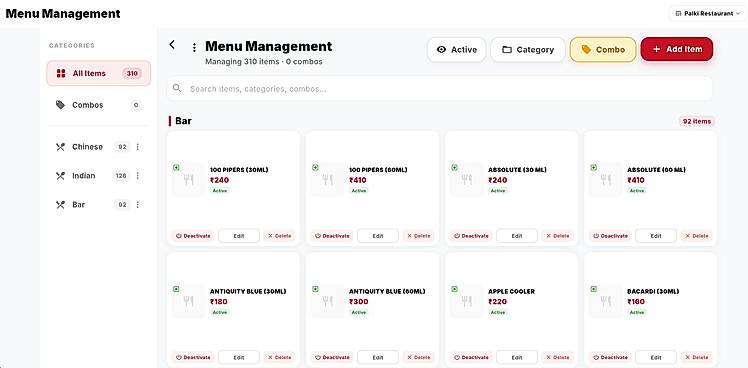Delete the 100 PIPERS (60ML) item
Screen dimensions: 748x368
[418, 236]
